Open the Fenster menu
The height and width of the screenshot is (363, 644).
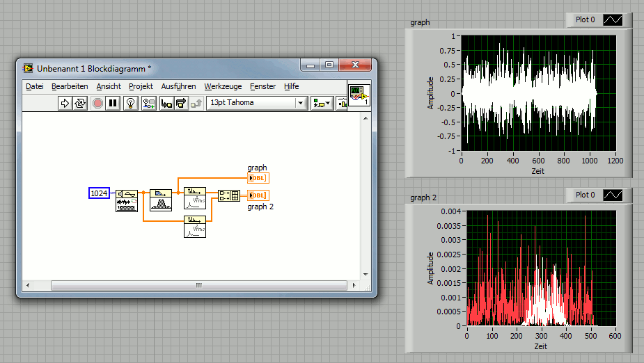click(x=263, y=86)
